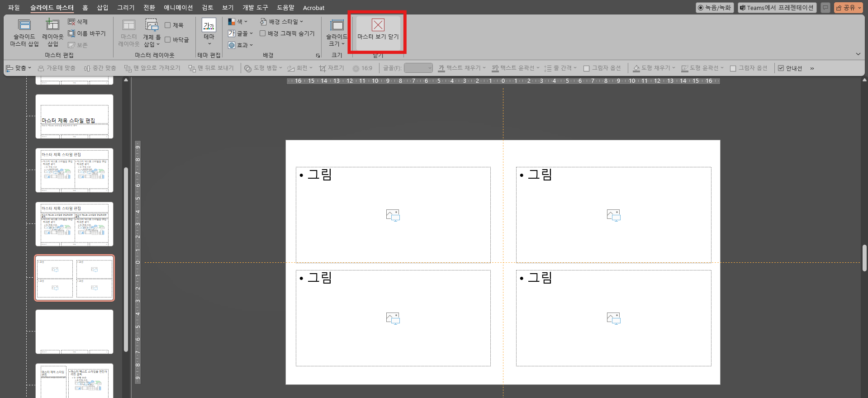Open the Align (맞춤) dropdown
Image resolution: width=868 pixels, height=398 pixels.
19,68
